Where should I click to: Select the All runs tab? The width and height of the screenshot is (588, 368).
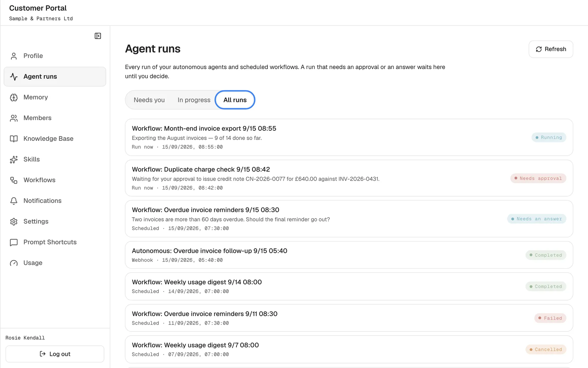(x=235, y=100)
